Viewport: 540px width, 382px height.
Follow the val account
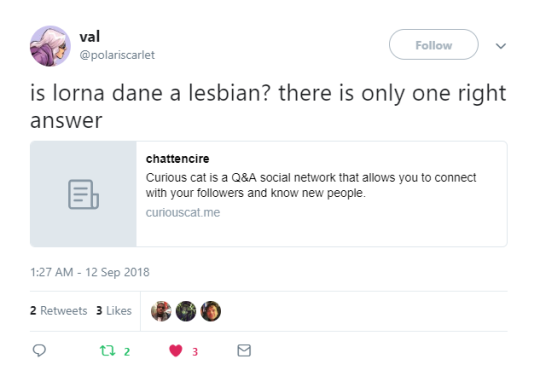tap(434, 44)
